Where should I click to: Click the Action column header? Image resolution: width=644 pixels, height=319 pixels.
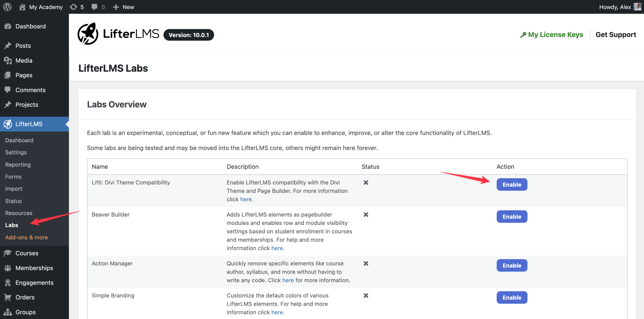pyautogui.click(x=505, y=166)
